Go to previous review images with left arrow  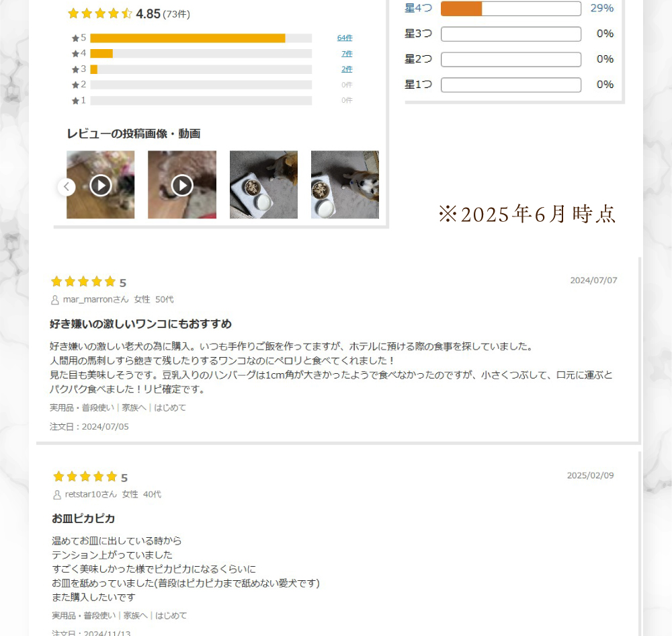(67, 186)
